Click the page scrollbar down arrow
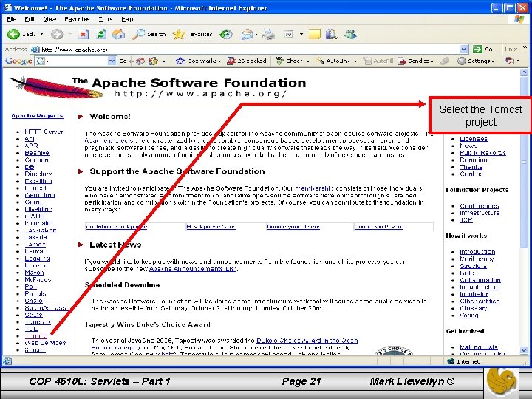The width and height of the screenshot is (532, 399). tap(524, 351)
